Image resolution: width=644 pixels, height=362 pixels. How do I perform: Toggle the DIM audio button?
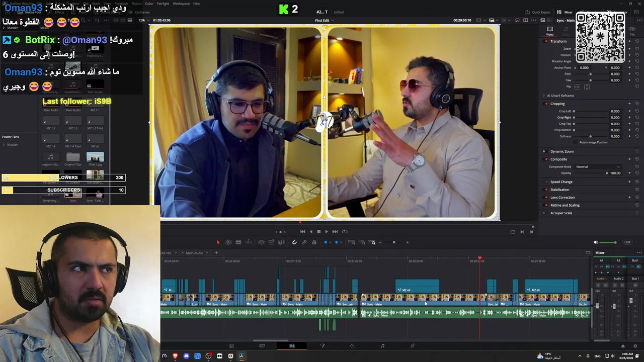627,242
